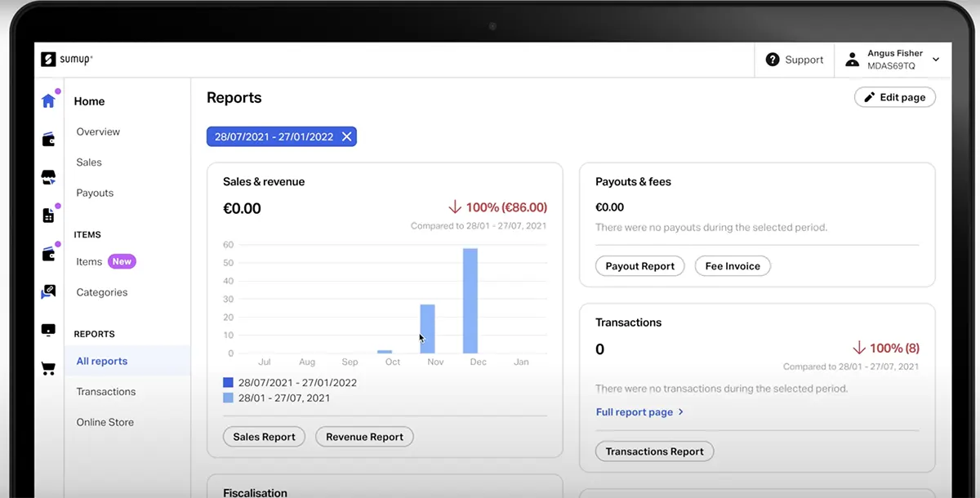The image size is (980, 498).
Task: Follow the Full report page link
Action: 639,412
